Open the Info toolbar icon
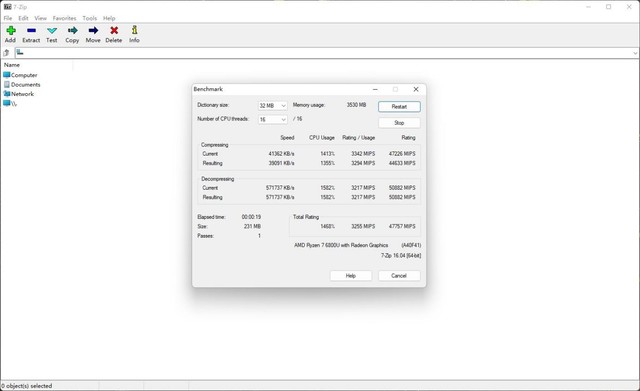The image size is (640, 391). click(134, 30)
